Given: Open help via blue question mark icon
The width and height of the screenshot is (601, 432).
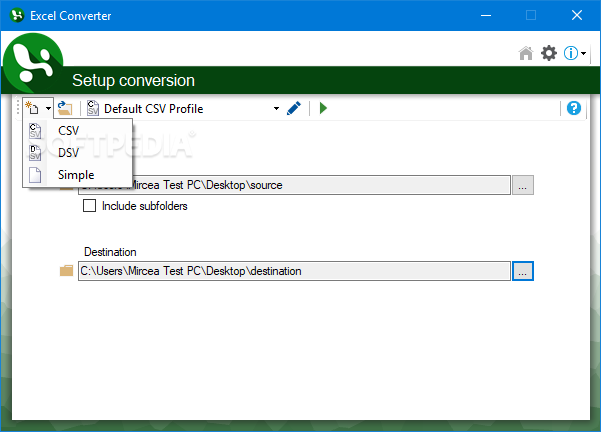Looking at the screenshot, I should 574,108.
